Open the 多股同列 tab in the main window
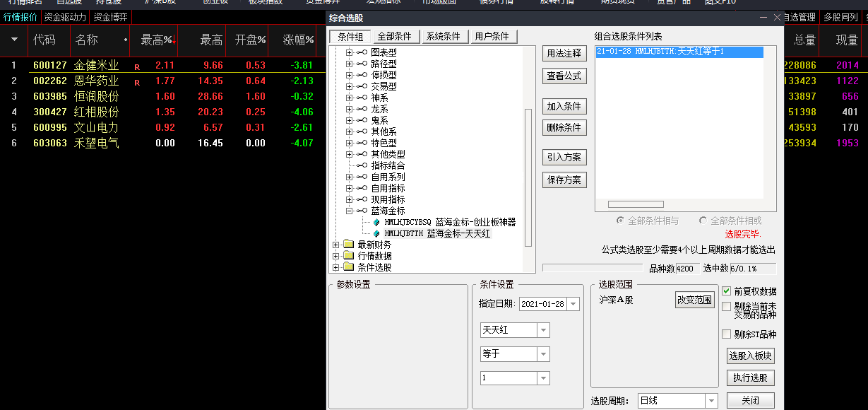The width and height of the screenshot is (868, 410). coord(840,17)
